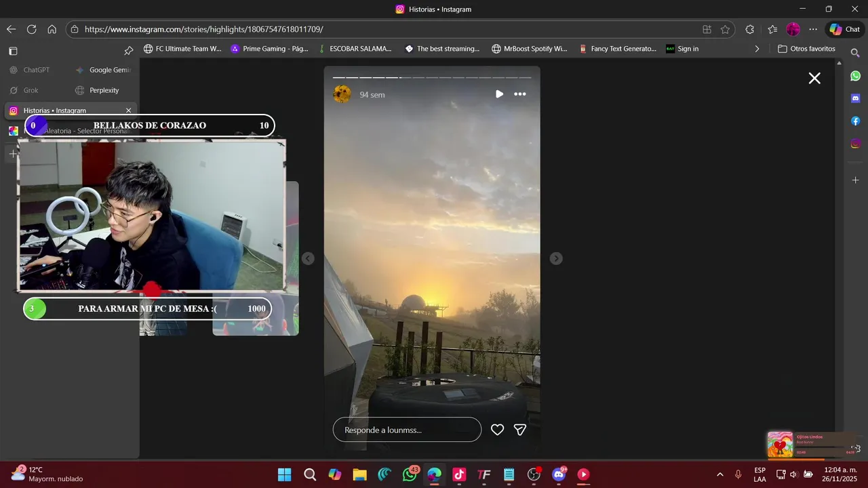868x488 pixels.
Task: Click the story progress bar segments
Action: click(431, 77)
